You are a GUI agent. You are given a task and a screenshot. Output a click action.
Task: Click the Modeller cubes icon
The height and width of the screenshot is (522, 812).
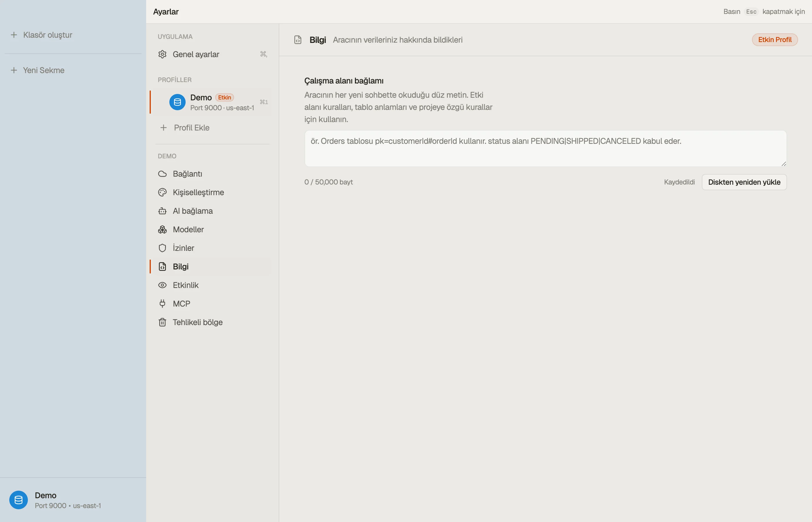162,229
